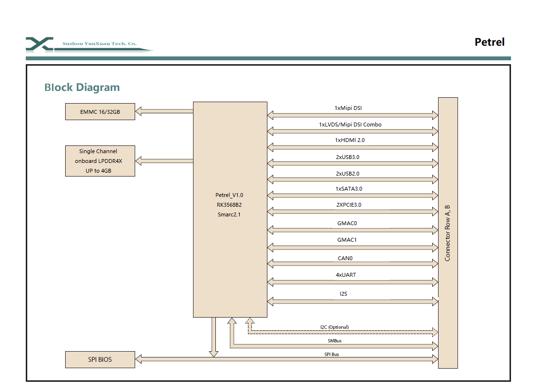Click the SMBus label
This screenshot has height=392, width=546.
click(334, 341)
